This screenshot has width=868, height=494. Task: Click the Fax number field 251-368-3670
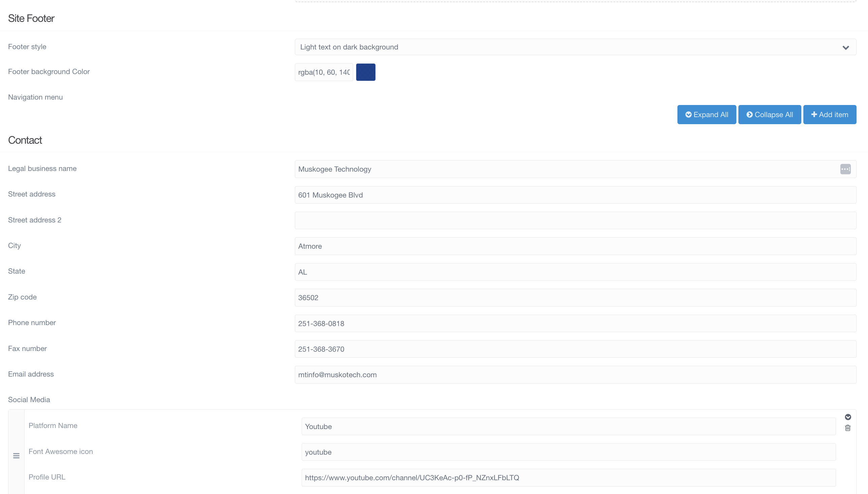point(575,349)
